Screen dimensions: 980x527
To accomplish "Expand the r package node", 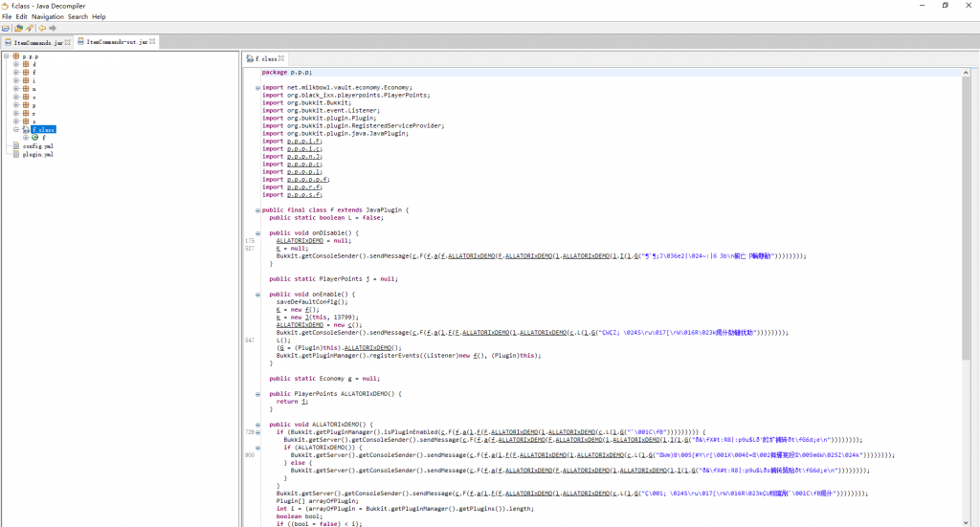I will [x=16, y=113].
